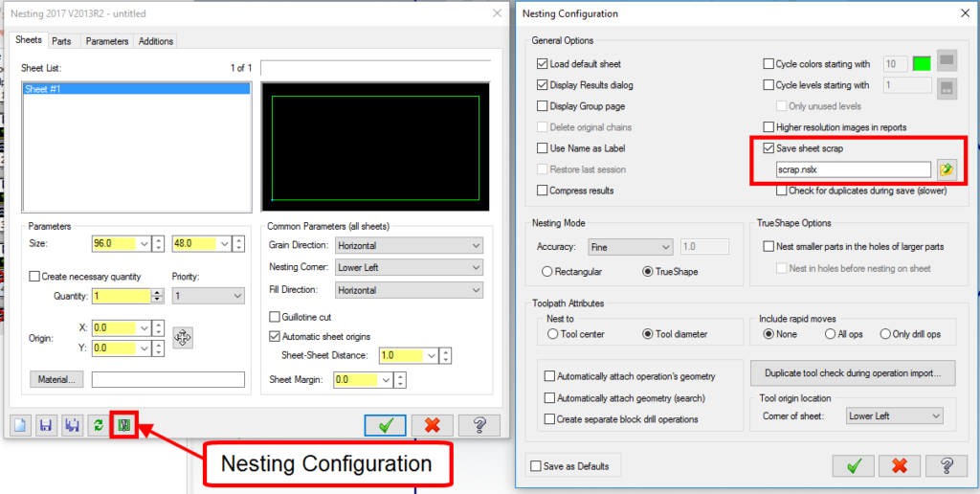Screen dimensions: 980x494
Task: Click the Material... button
Action: [x=56, y=379]
